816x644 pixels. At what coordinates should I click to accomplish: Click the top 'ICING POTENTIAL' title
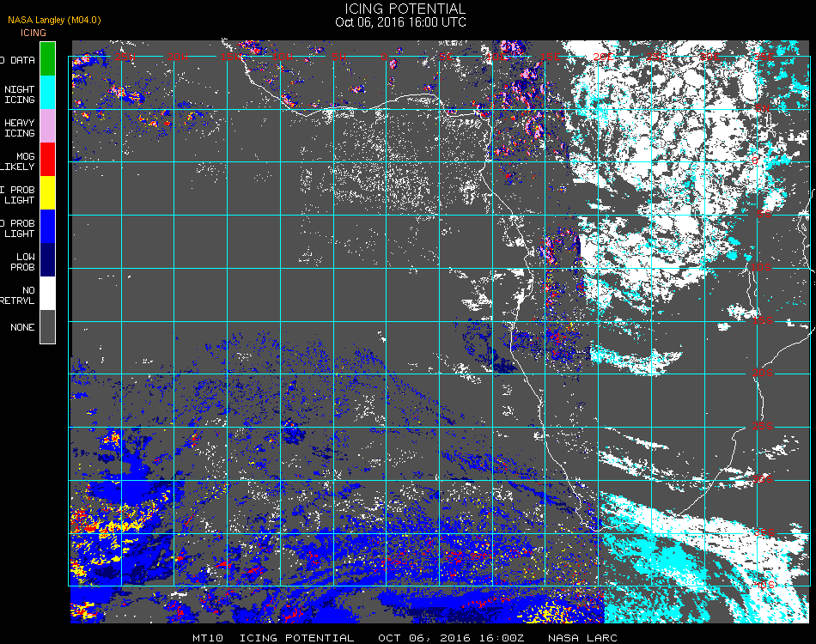405,9
